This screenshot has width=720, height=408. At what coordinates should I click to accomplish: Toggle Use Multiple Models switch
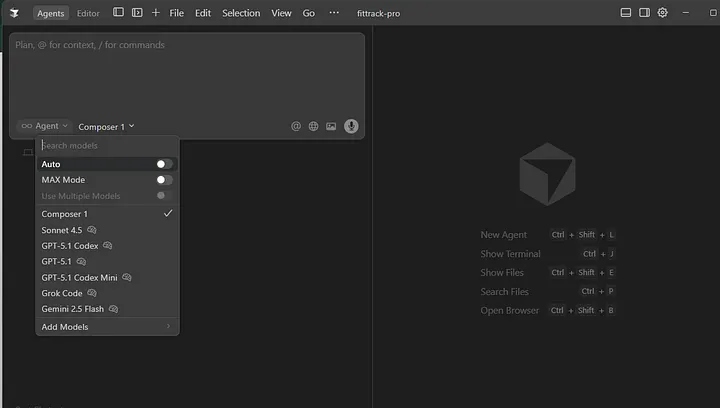coord(164,195)
